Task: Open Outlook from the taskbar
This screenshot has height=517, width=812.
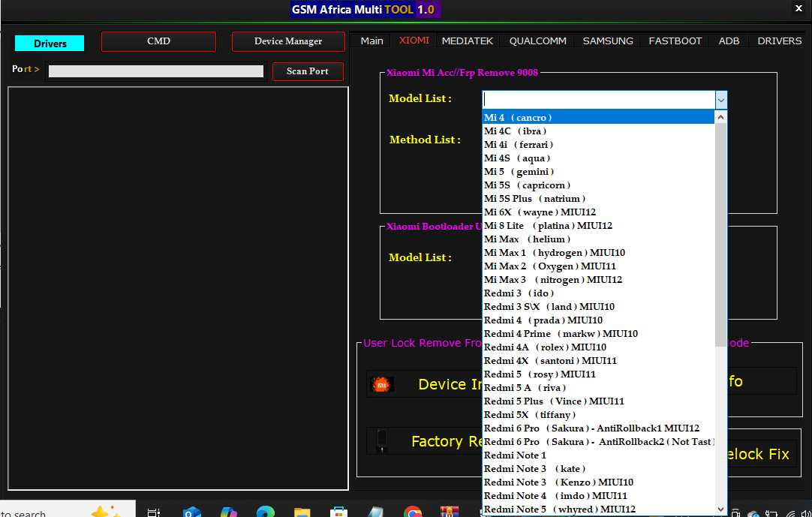Action: (191, 512)
